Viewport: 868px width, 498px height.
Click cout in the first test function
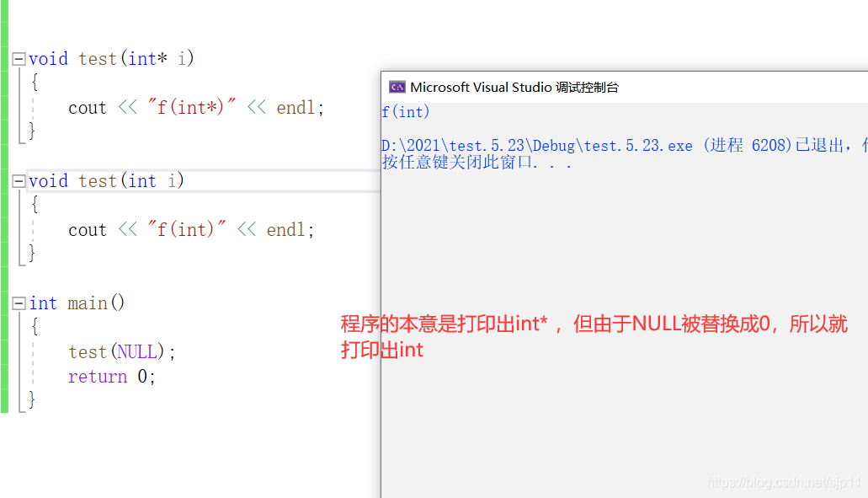[88, 107]
